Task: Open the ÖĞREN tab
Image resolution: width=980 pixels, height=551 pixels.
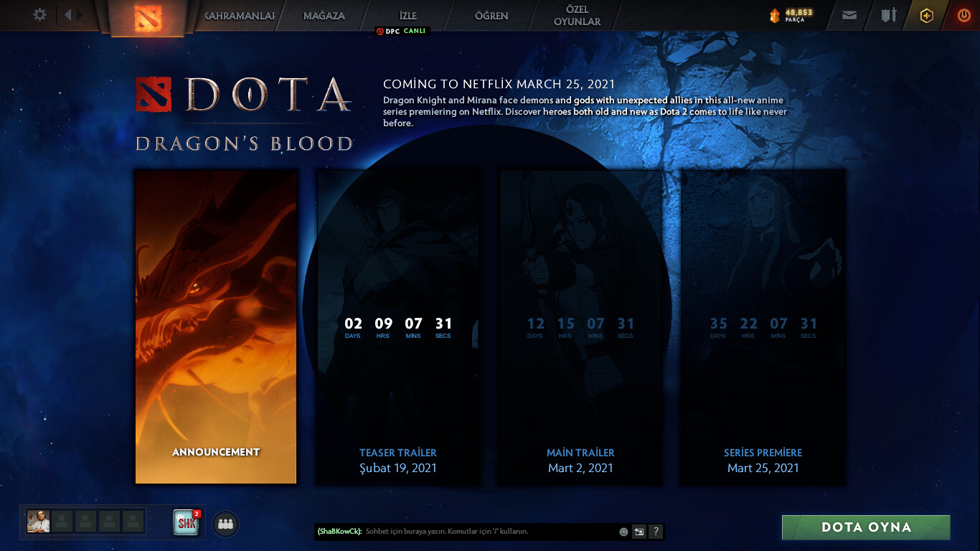Action: pos(491,16)
